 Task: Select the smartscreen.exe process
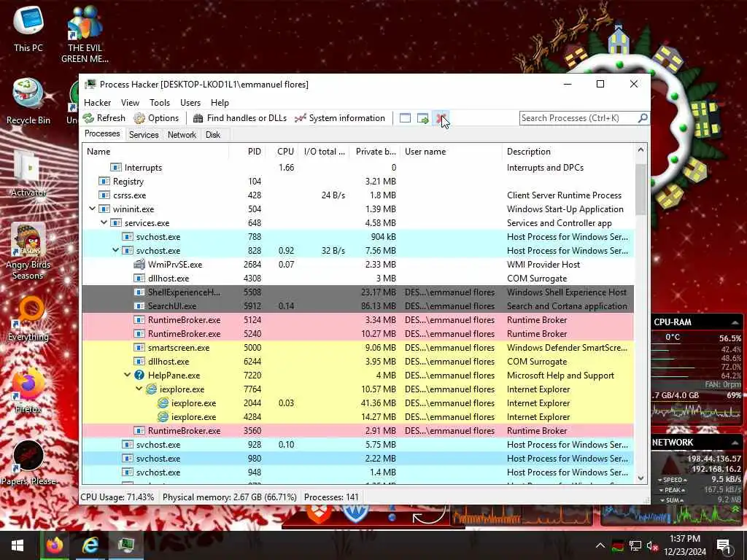click(x=358, y=347)
